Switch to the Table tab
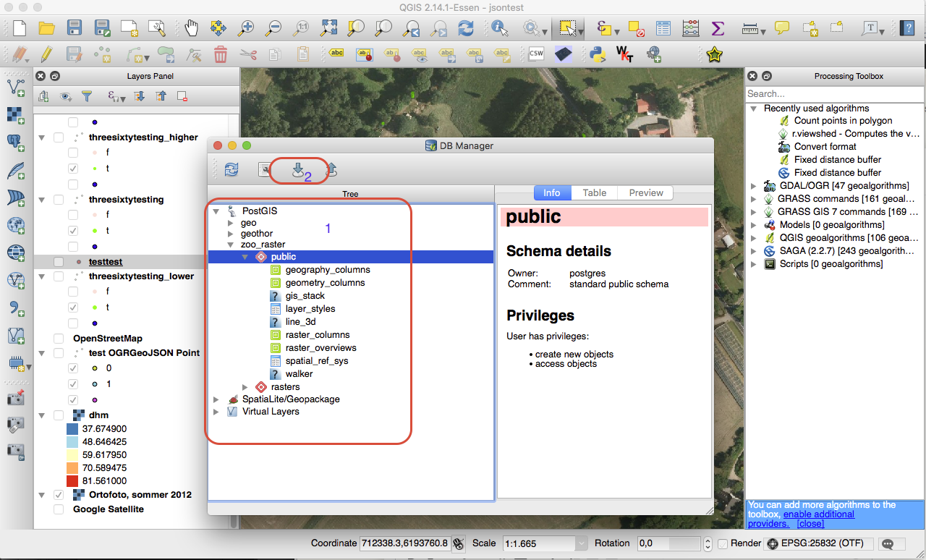The width and height of the screenshot is (926, 560). pos(595,192)
